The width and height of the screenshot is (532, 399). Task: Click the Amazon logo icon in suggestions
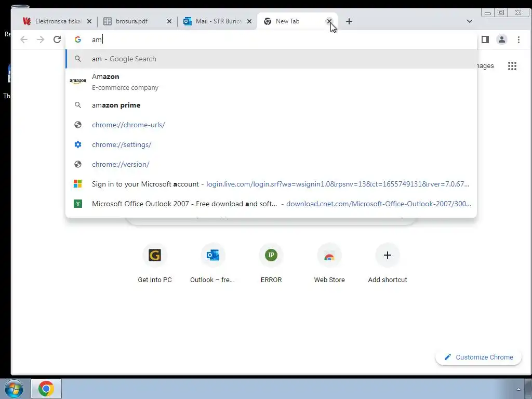78,81
